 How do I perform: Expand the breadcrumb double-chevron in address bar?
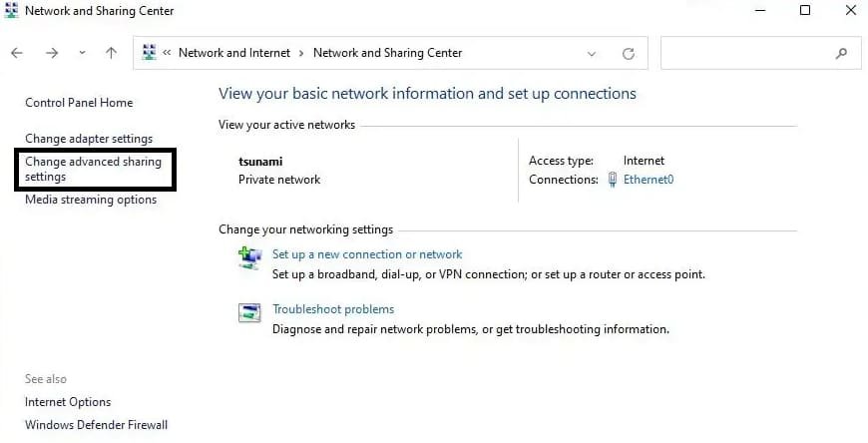(168, 53)
